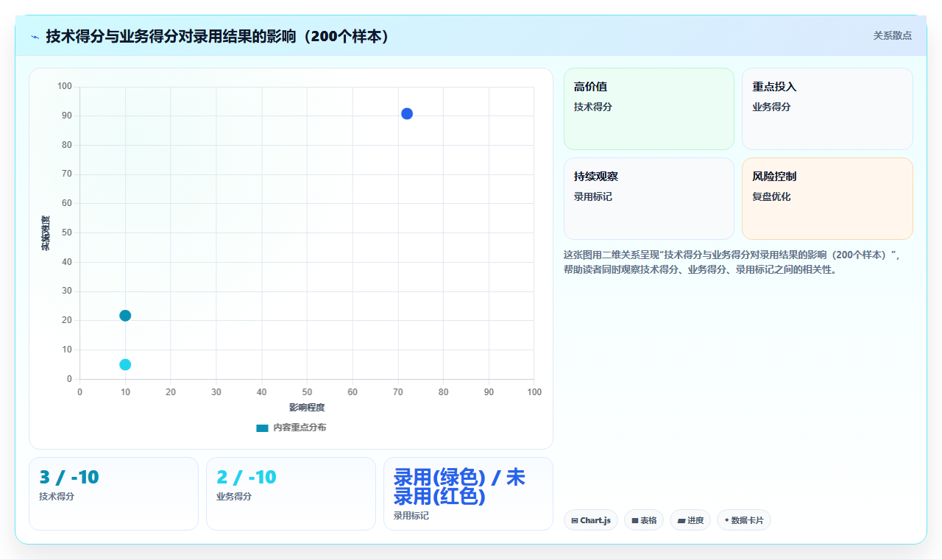Open the 重点投入 业务得分 card

click(x=827, y=109)
